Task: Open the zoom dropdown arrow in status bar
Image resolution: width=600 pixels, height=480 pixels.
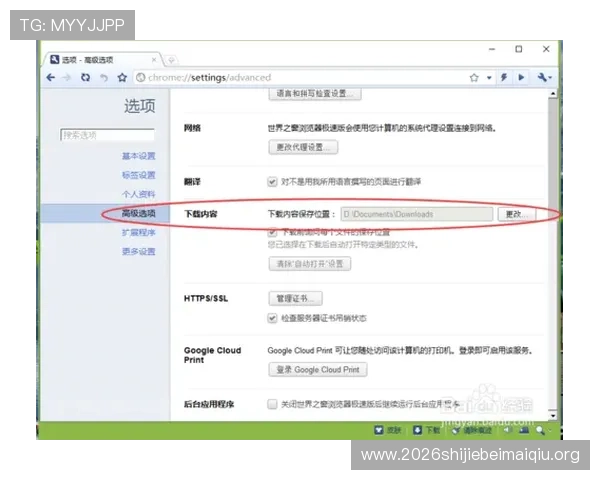Action: [550, 431]
